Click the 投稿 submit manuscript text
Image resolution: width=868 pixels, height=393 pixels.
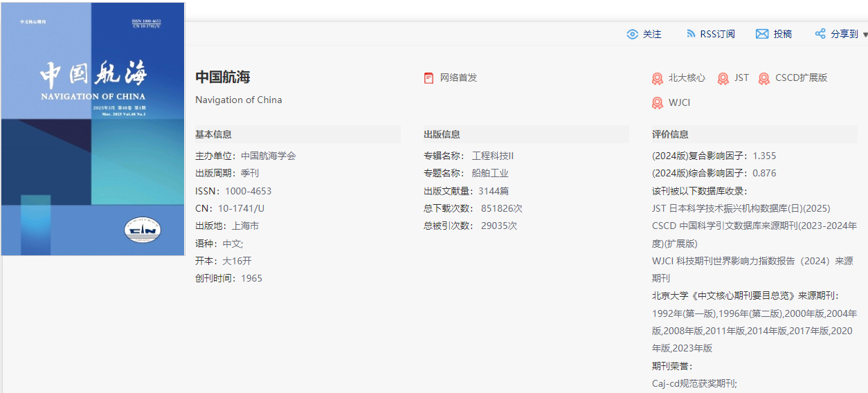tap(783, 34)
